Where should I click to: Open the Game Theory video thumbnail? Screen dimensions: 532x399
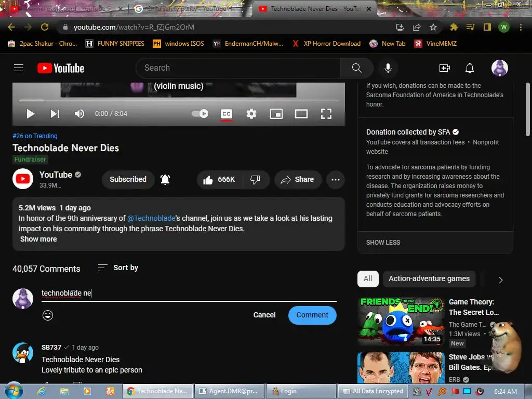(401, 321)
